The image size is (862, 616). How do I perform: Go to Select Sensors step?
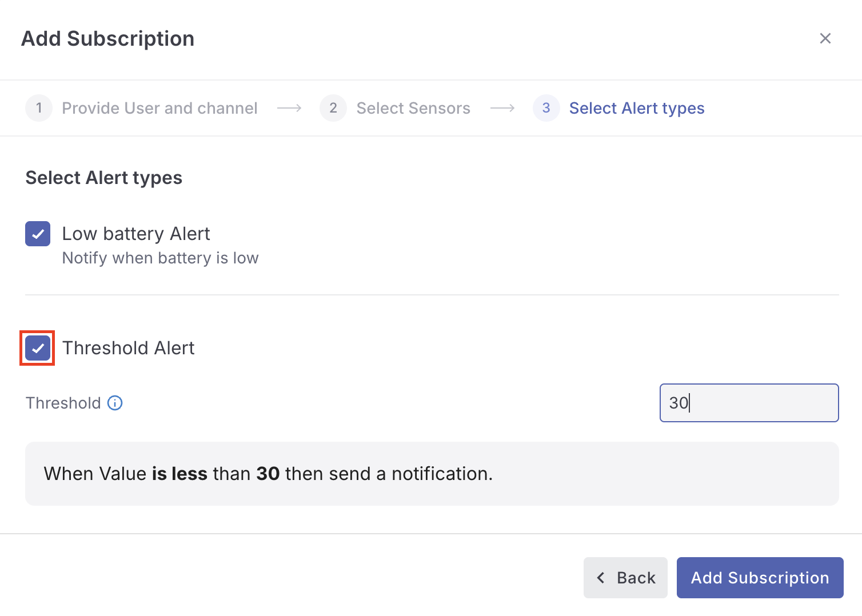(413, 108)
